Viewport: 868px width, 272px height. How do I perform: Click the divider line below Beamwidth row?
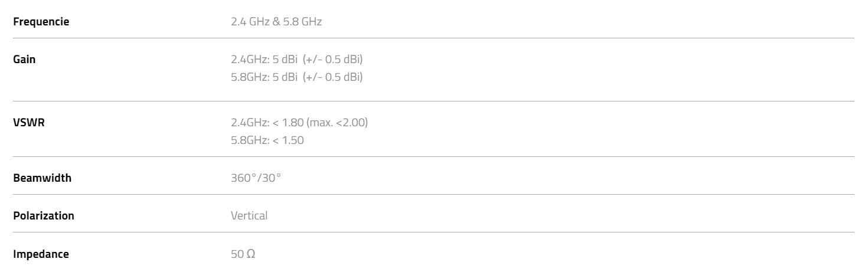pos(433,194)
